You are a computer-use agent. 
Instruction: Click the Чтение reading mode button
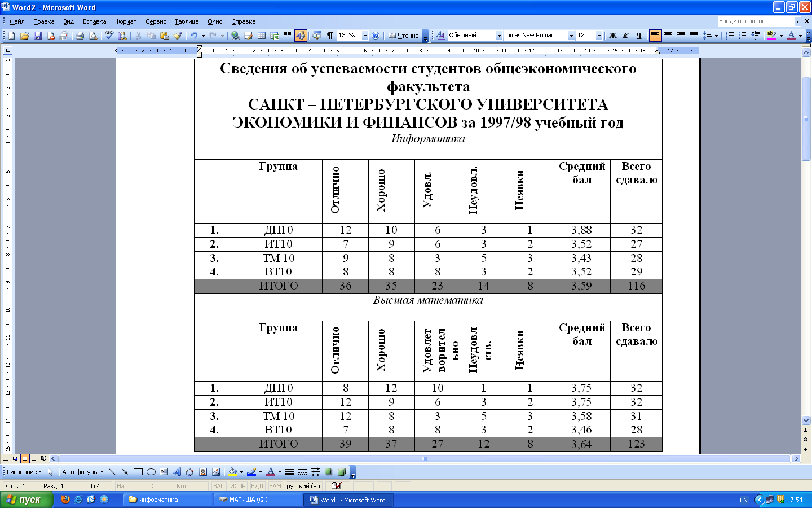(x=404, y=36)
